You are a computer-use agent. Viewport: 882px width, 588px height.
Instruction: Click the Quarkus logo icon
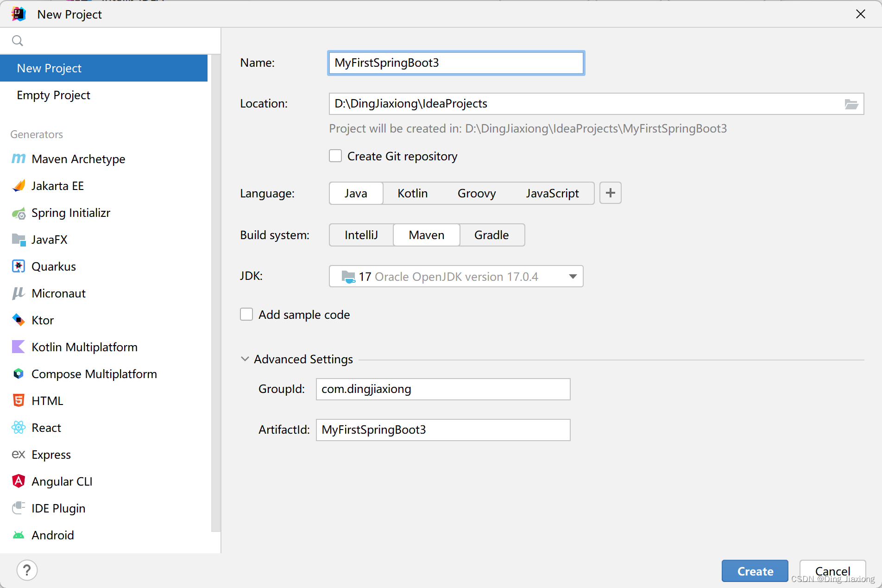(x=19, y=266)
